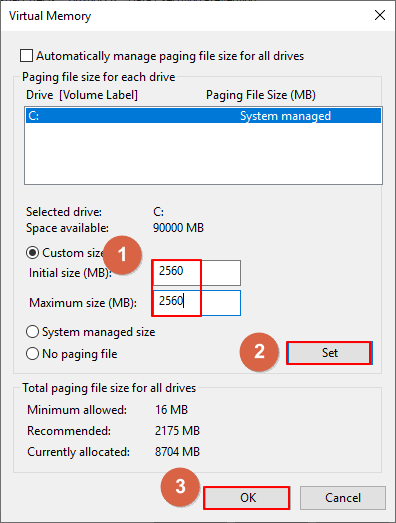Click the Recommended 2175 MB value
The image size is (396, 523).
pos(177,431)
